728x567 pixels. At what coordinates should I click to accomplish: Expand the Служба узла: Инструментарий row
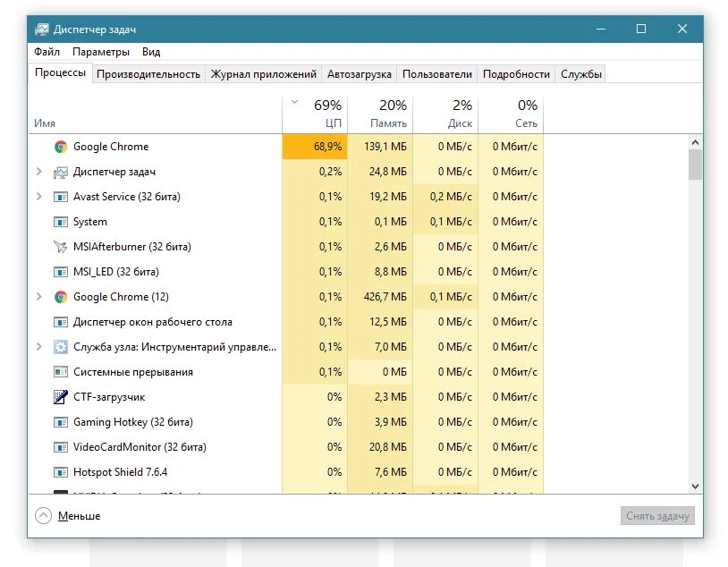[x=39, y=346]
